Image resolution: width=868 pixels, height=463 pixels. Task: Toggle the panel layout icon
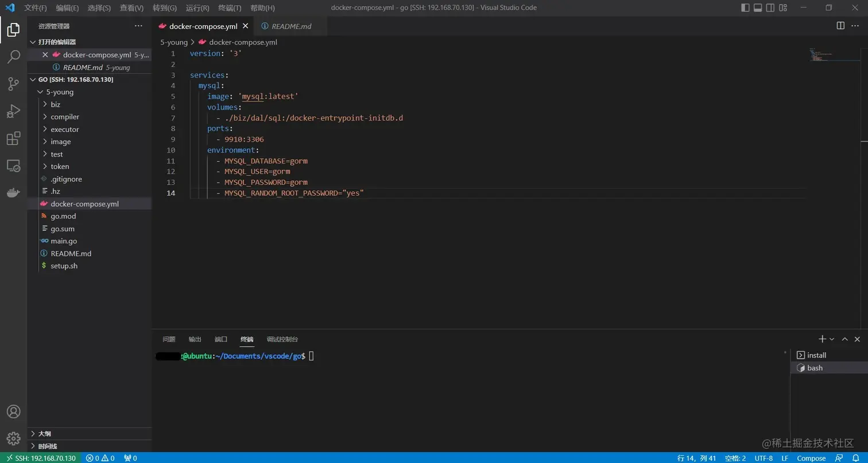coord(758,7)
